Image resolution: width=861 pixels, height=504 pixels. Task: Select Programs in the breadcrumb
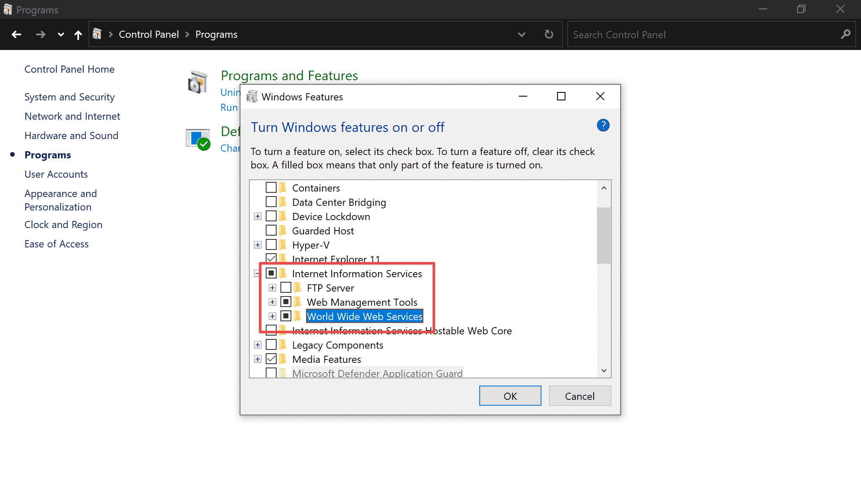coord(217,34)
